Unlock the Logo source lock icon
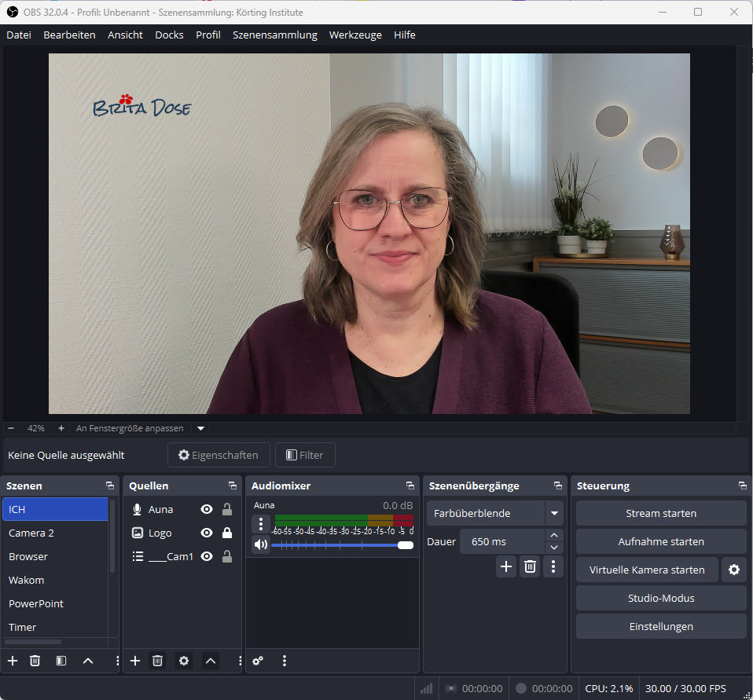The width and height of the screenshot is (753, 700). 227,533
